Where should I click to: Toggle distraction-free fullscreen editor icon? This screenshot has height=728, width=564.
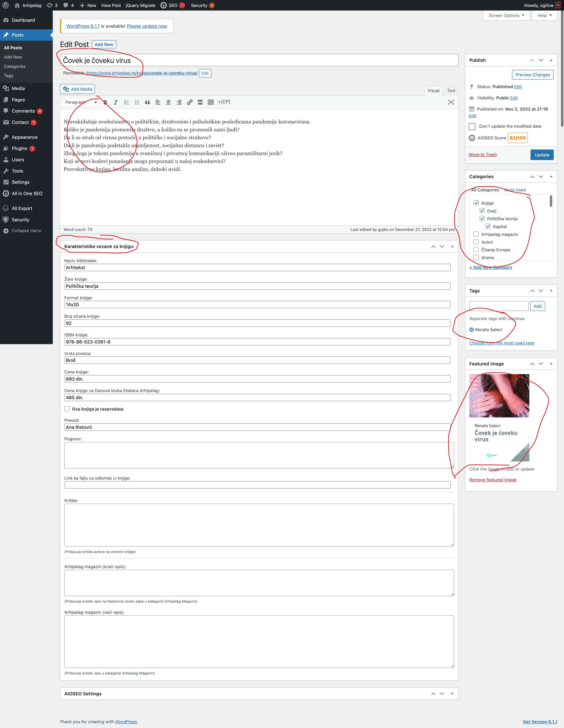tap(451, 102)
